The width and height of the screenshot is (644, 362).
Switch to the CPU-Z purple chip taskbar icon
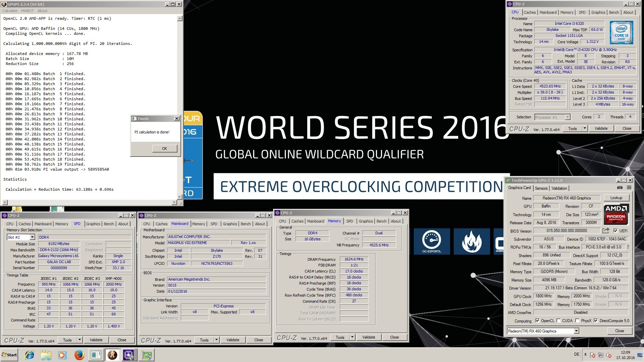click(129, 355)
